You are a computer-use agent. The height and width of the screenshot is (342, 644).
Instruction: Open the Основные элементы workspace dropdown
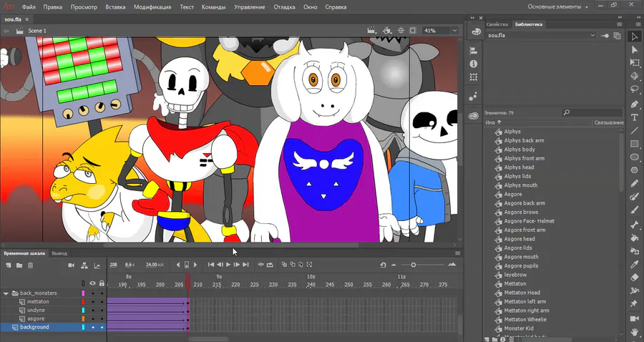point(557,7)
